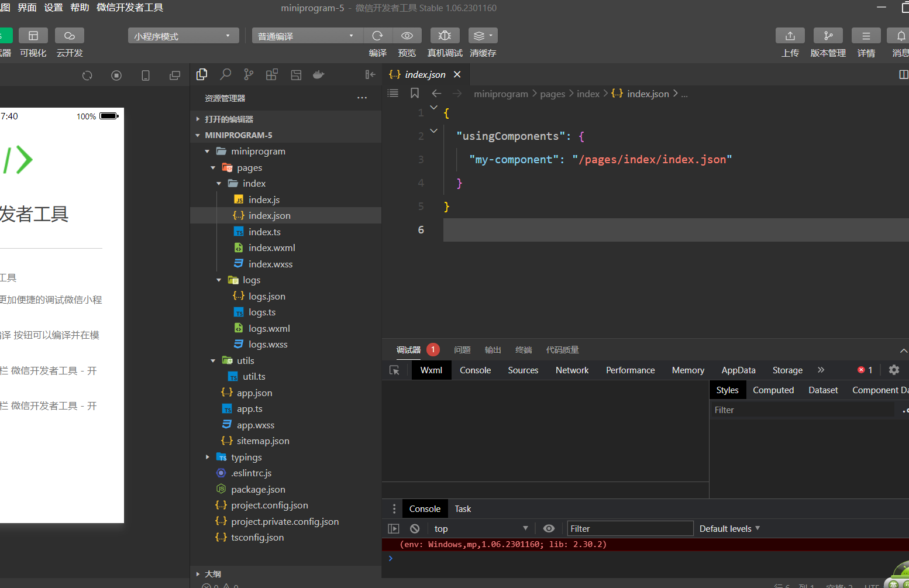Open explorer more actions ellipsis
Image resolution: width=909 pixels, height=588 pixels.
click(x=362, y=98)
